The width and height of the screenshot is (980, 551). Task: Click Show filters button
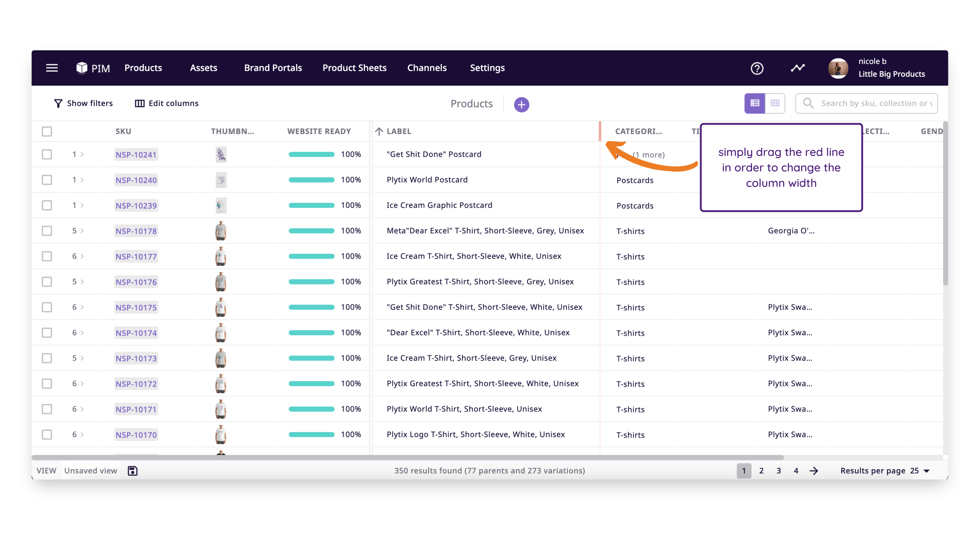[x=83, y=103]
